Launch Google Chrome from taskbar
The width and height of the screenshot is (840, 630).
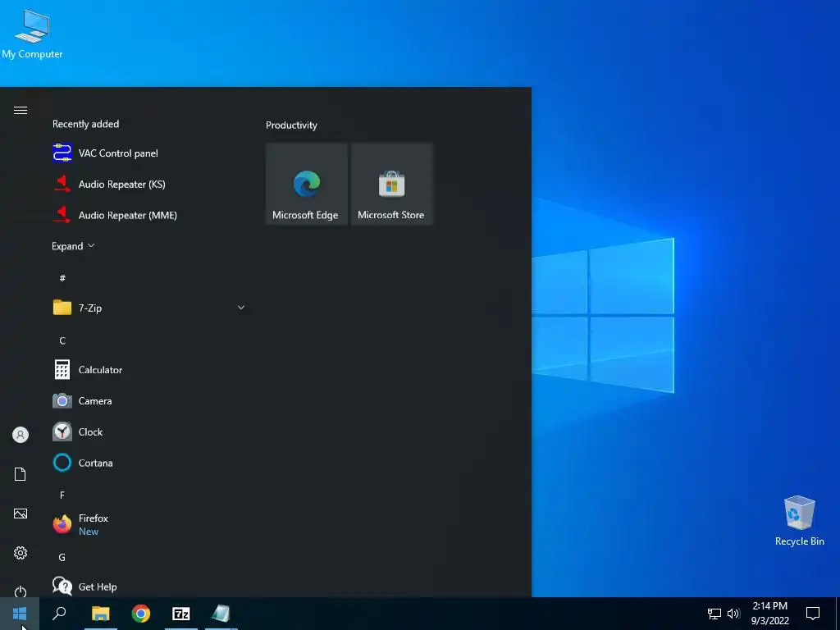click(x=141, y=614)
